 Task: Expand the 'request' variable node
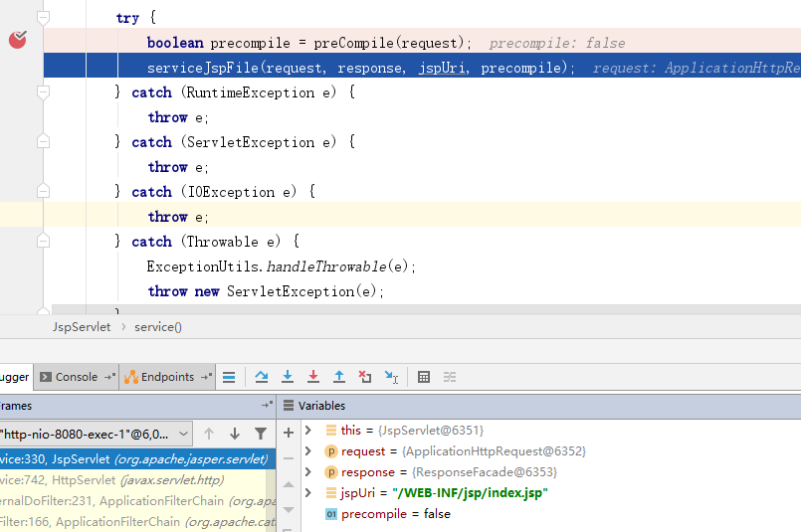308,451
